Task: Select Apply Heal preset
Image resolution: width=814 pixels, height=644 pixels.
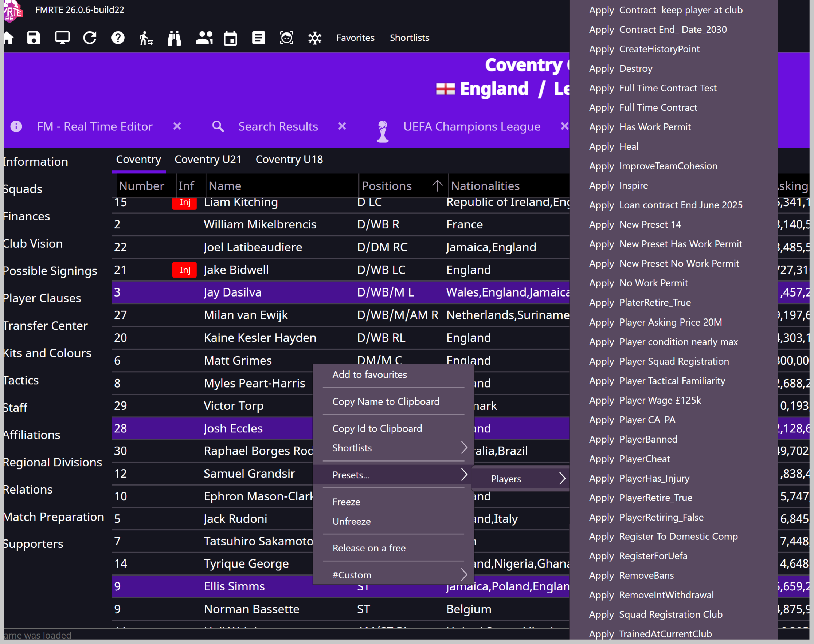Action: click(614, 147)
